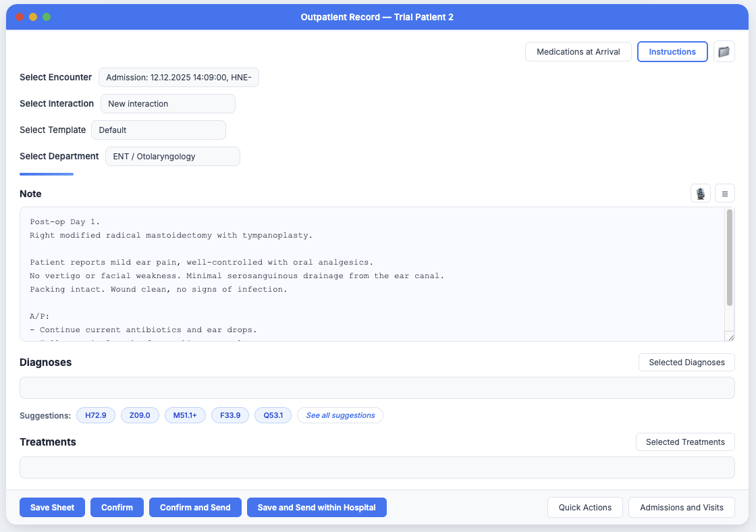Open the note options menu icon
Screen dimensions: 756x532
coord(724,194)
